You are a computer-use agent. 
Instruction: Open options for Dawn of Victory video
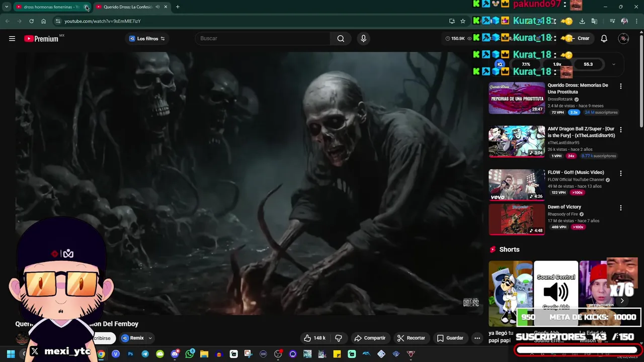(620, 208)
